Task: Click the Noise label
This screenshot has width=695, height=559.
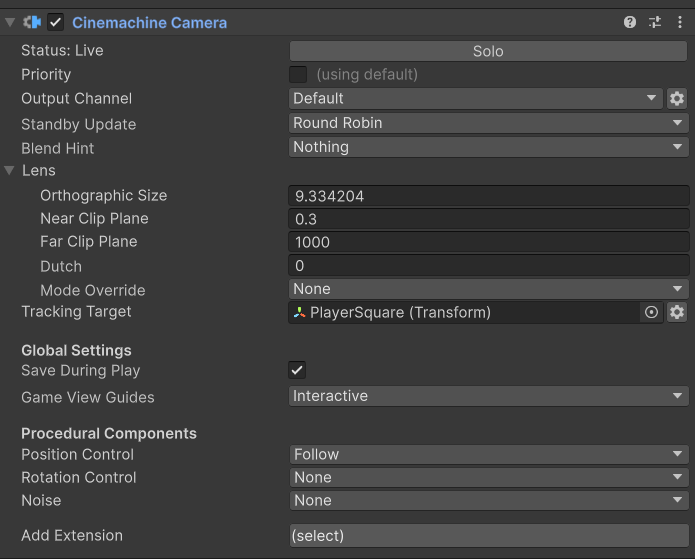Action: coord(41,500)
